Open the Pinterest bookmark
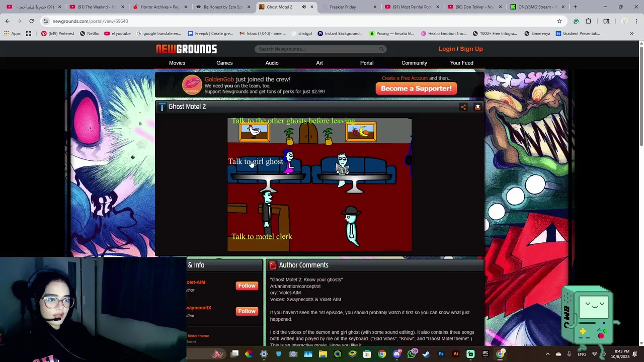This screenshot has width=644, height=362. click(x=58, y=34)
